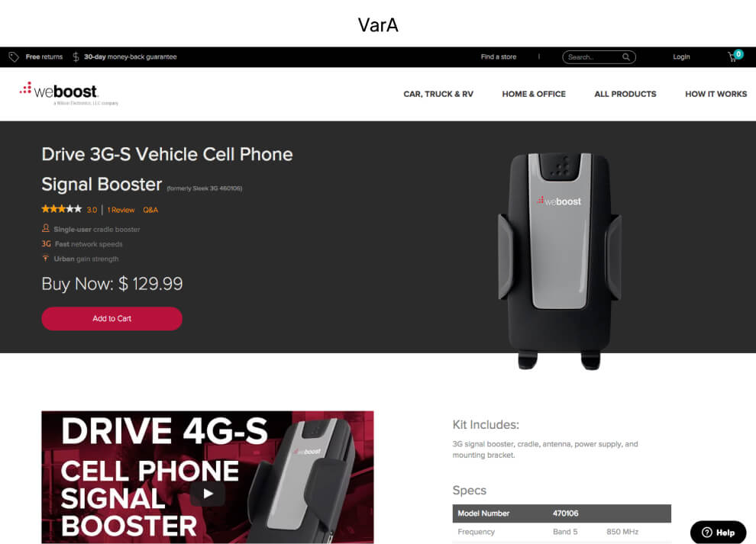Click the Free returns tag icon

click(x=14, y=57)
